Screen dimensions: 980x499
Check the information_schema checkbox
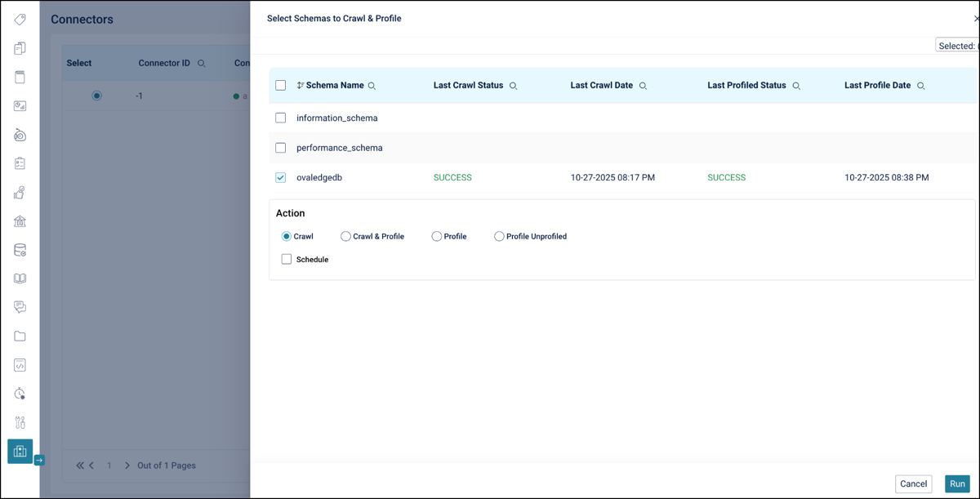click(281, 118)
